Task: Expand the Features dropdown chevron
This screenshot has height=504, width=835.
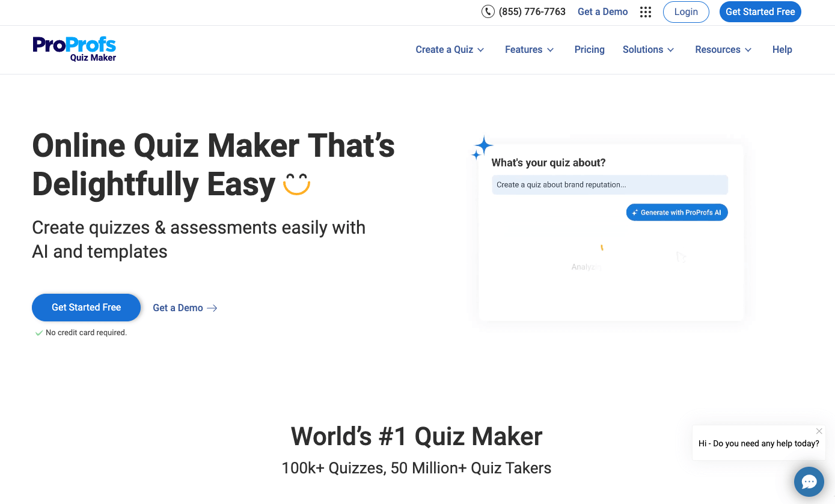Action: (x=550, y=50)
